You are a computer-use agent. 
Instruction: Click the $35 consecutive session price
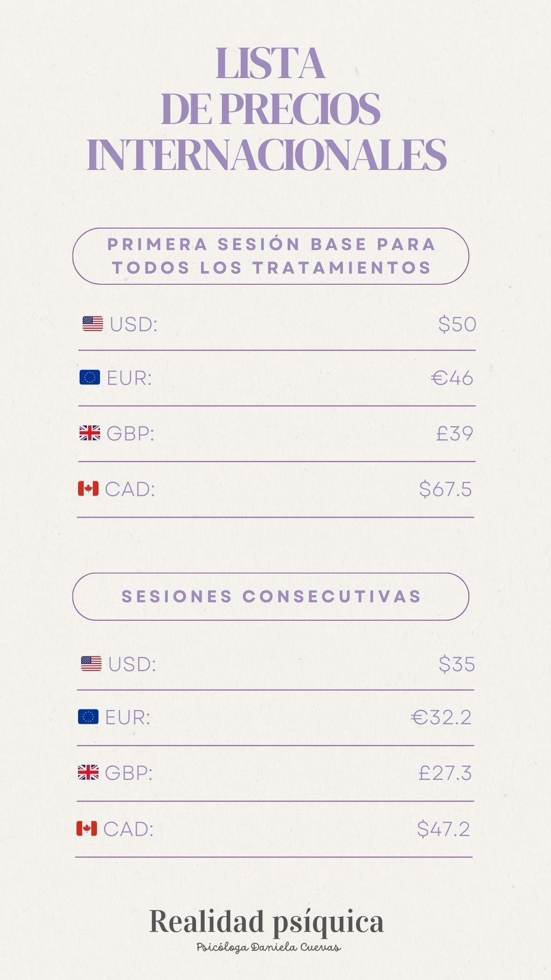tap(456, 664)
